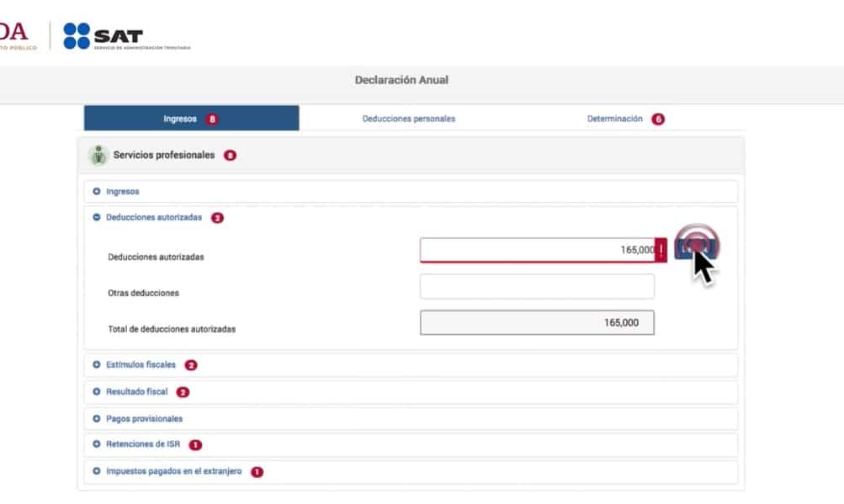This screenshot has height=504, width=844.
Task: Click the Determinación tab's red counter badge
Action: point(658,119)
